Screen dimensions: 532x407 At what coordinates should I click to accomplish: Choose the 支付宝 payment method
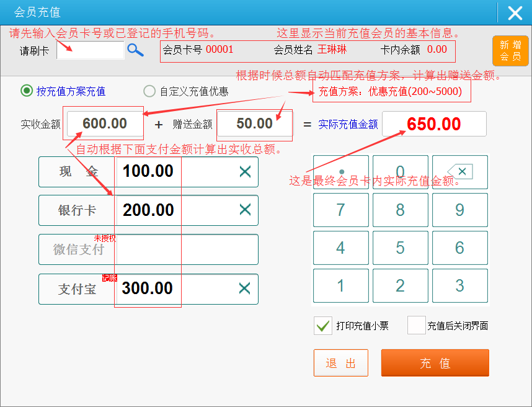pos(78,289)
